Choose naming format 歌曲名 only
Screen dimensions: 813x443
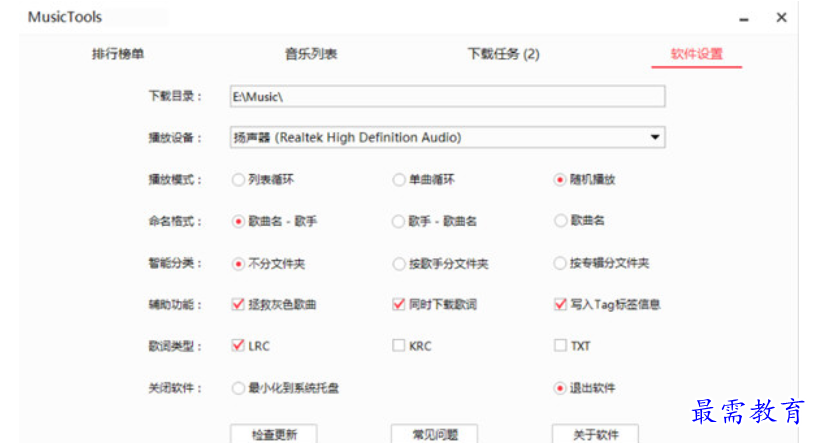(559, 220)
